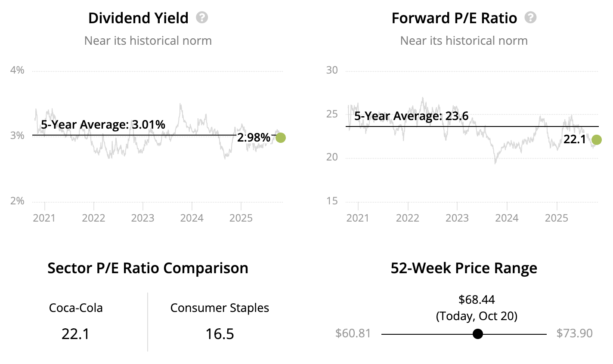613x364 pixels.
Task: Click the 5-Year Average: 3.01% label
Action: [x=103, y=125]
